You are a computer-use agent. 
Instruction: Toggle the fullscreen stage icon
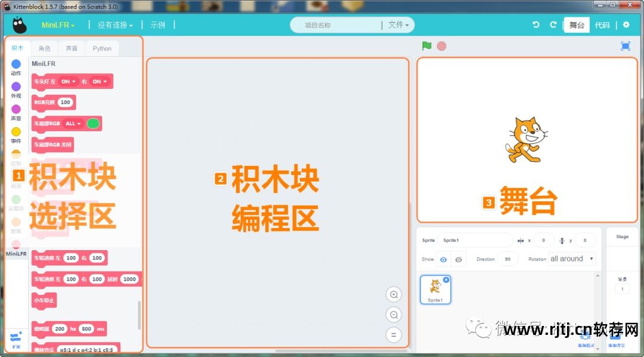[625, 46]
